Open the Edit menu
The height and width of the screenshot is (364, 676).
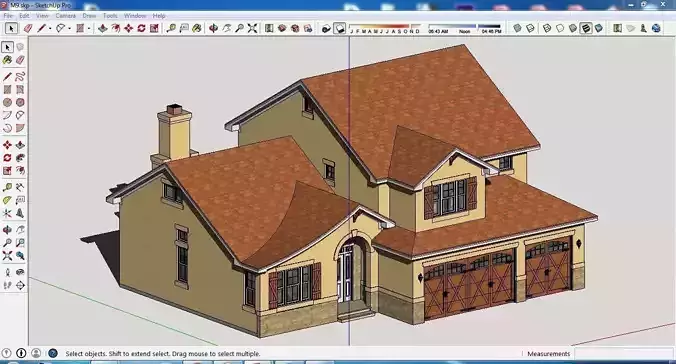pyautogui.click(x=24, y=16)
